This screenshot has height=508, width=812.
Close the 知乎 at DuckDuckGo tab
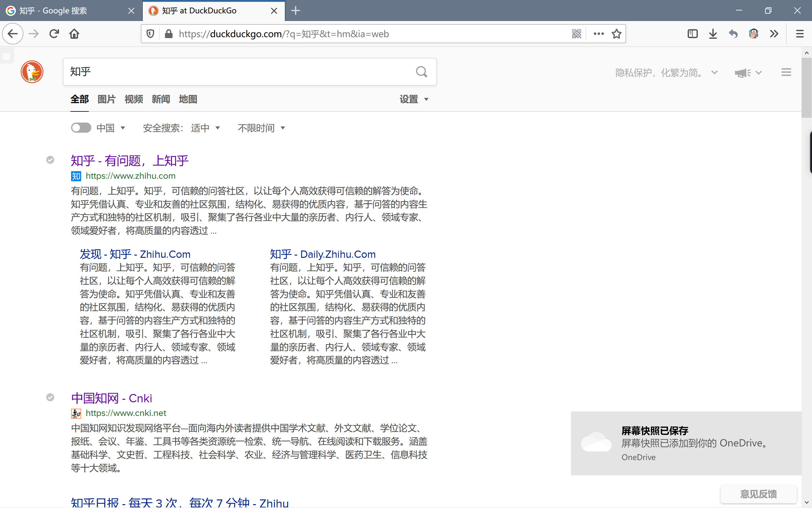click(274, 11)
